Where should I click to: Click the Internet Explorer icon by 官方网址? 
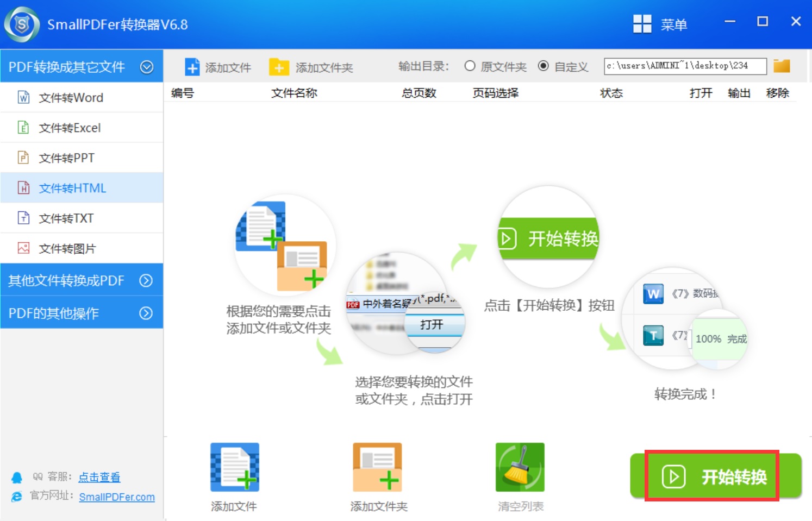click(17, 497)
